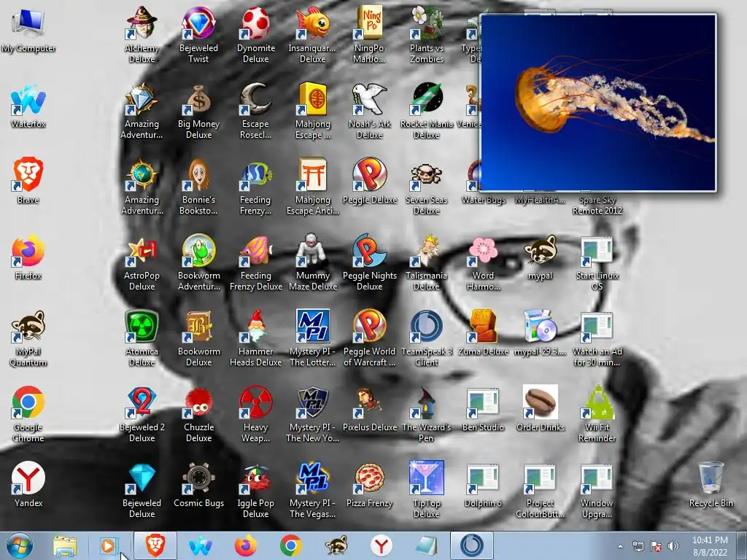Click the TeamSpeak 3 Client shortcut
Viewport: 747px width, 560px height.
(426, 338)
